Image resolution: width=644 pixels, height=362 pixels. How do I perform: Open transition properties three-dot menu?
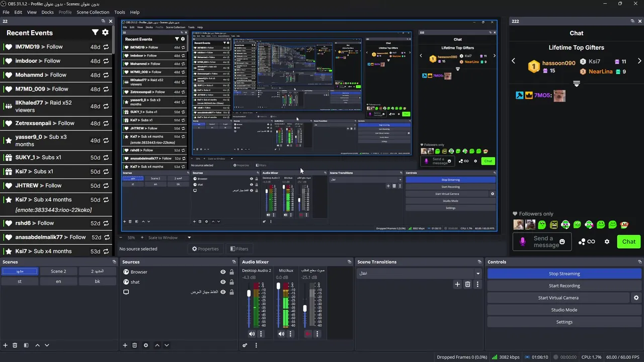point(477,285)
